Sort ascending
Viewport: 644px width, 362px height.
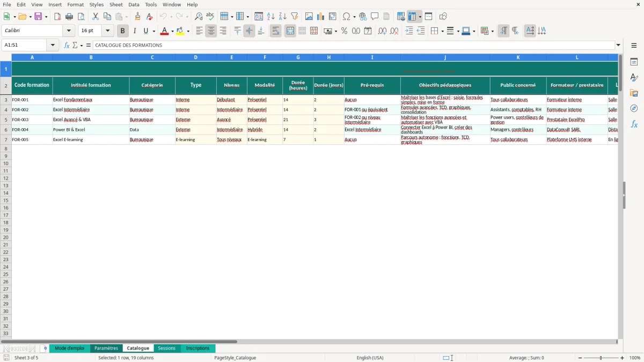coord(271,17)
